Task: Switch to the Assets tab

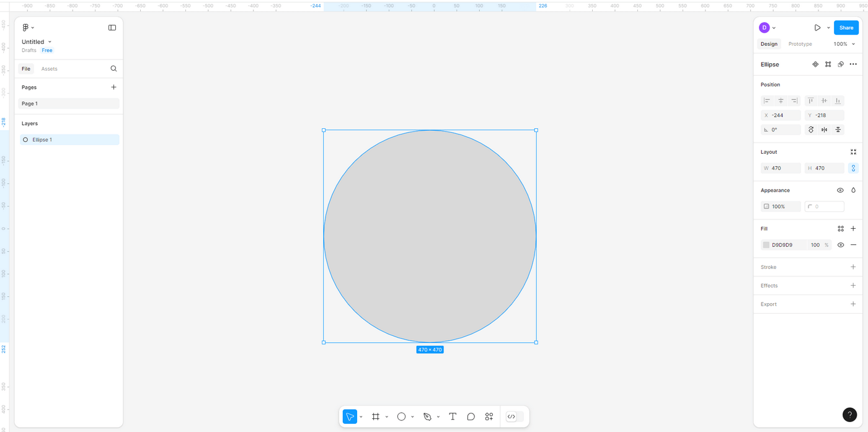Action: click(49, 69)
